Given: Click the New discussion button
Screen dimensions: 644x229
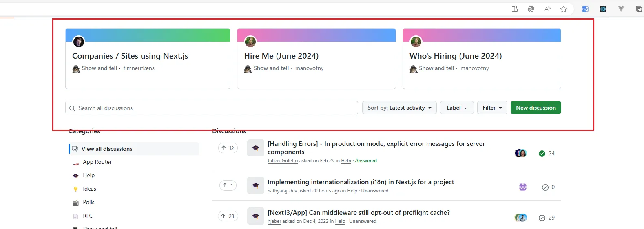Looking at the screenshot, I should click(536, 108).
